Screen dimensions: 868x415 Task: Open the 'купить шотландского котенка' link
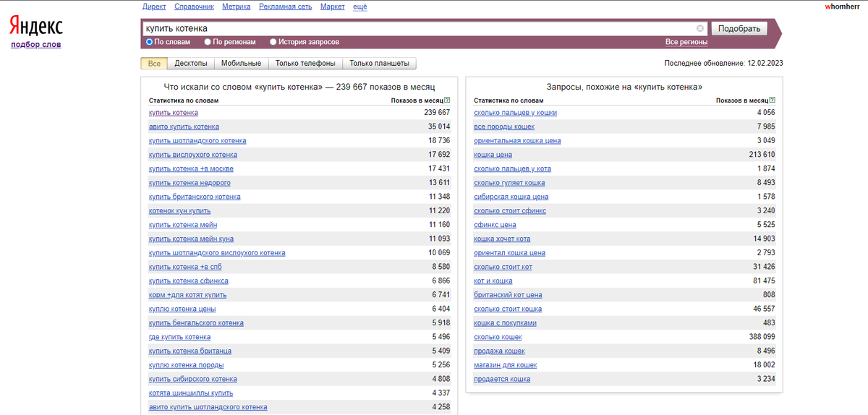click(197, 141)
